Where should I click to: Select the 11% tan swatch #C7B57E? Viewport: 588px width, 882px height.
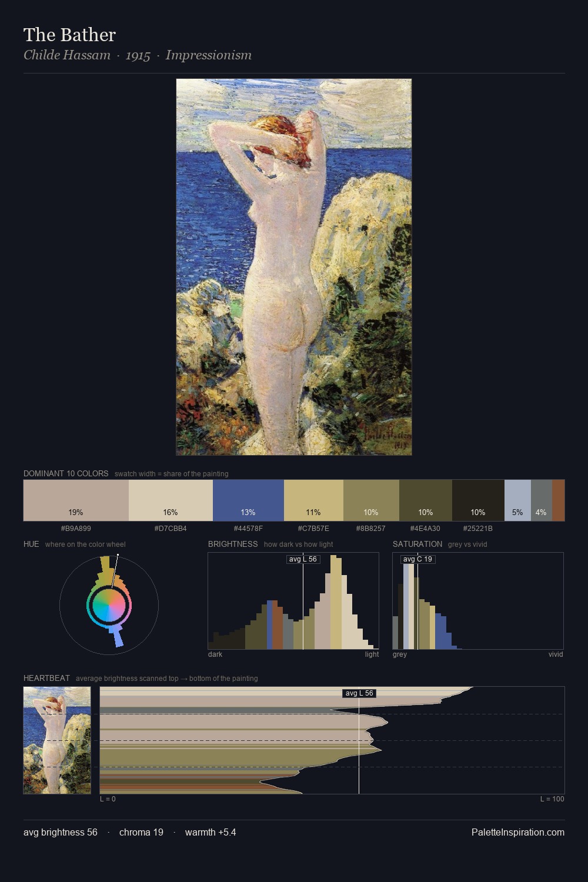[313, 500]
